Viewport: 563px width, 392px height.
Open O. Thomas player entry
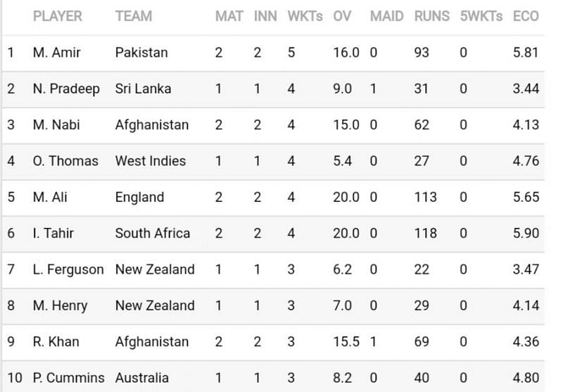click(65, 161)
